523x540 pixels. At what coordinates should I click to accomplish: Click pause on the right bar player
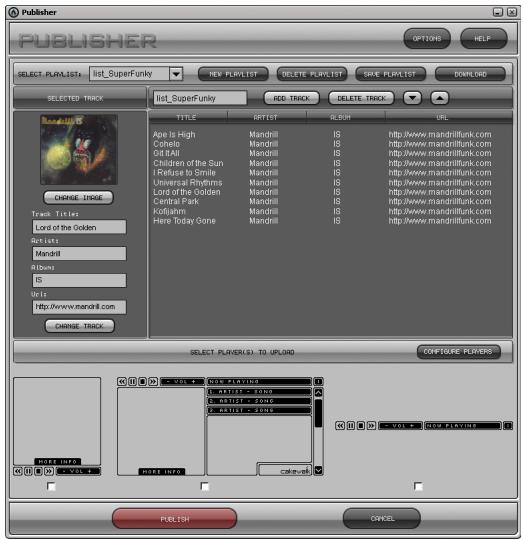(351, 426)
